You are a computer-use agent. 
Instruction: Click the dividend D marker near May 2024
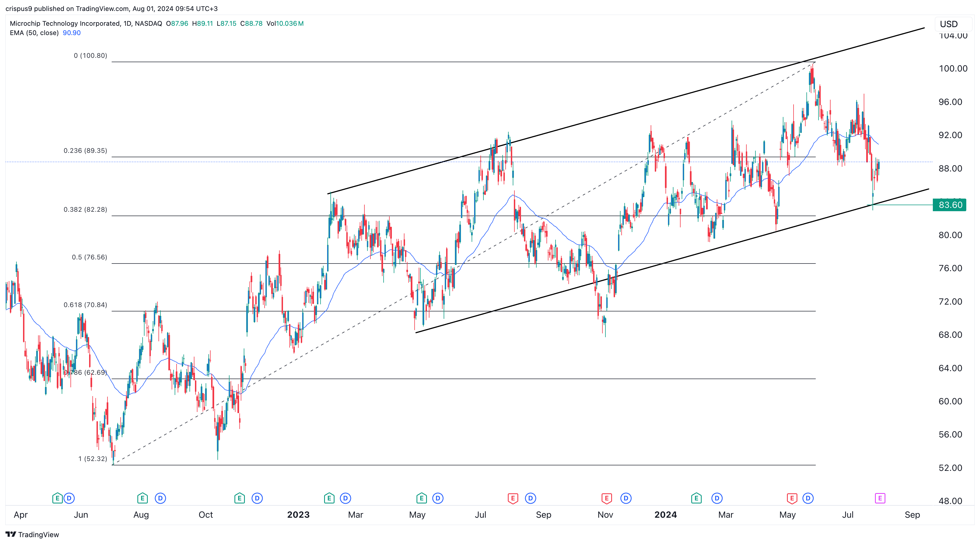pos(808,498)
